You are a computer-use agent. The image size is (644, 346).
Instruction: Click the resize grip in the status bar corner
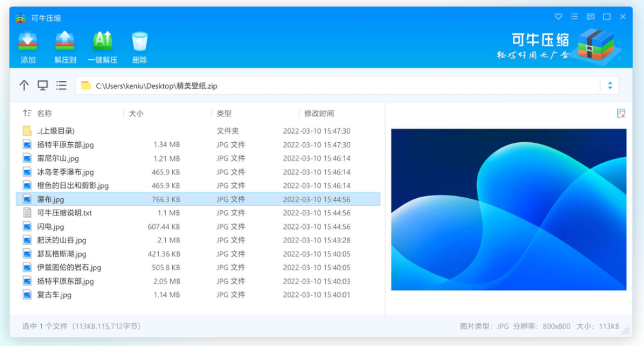[x=625, y=331]
